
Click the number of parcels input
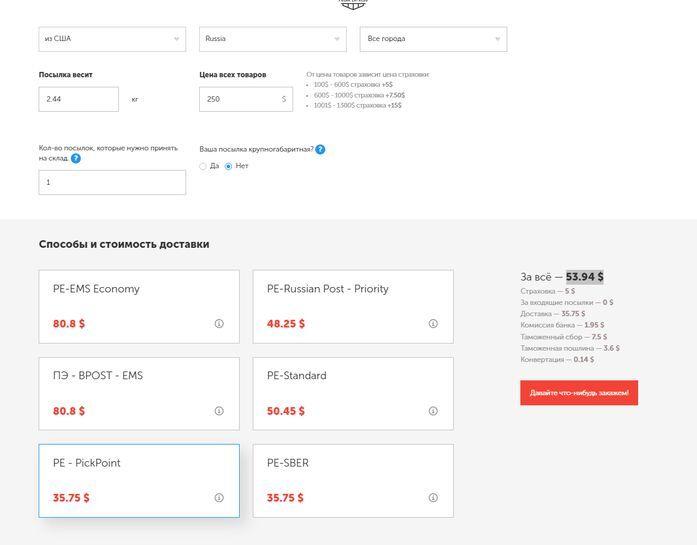tap(112, 183)
